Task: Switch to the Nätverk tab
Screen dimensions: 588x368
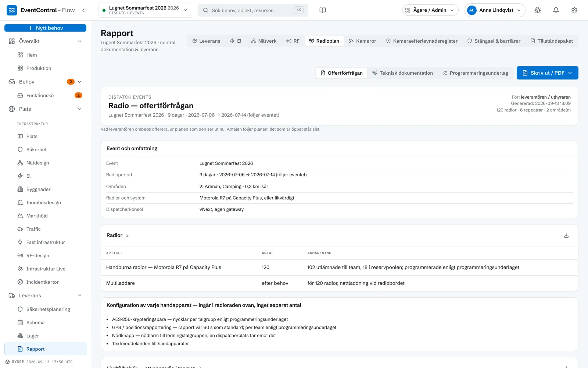Action: (264, 41)
